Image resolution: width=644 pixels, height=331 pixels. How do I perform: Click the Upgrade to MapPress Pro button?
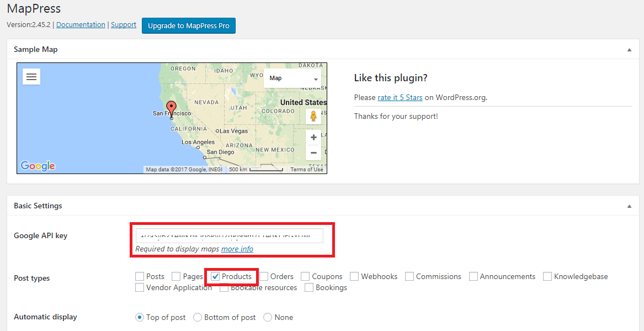(189, 25)
